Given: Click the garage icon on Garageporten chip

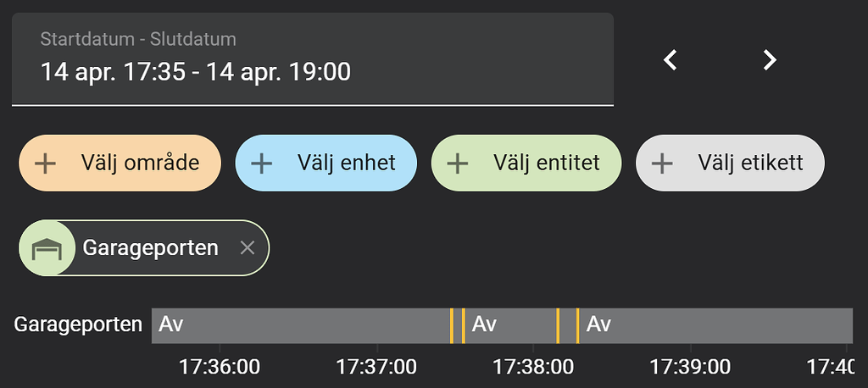Looking at the screenshot, I should pyautogui.click(x=47, y=248).
